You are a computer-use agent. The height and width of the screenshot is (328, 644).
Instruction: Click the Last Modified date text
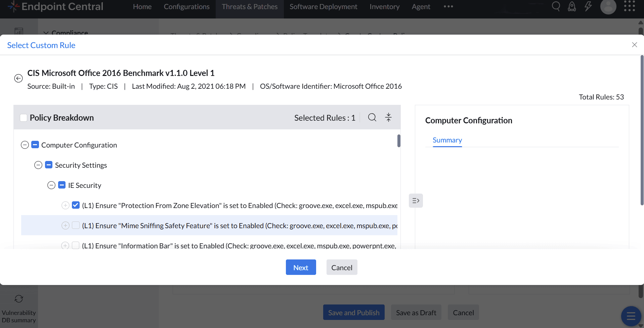189,86
